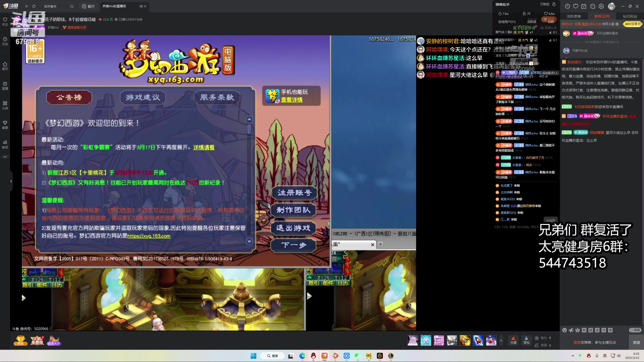Open 关注 in left sidebar
644x362 pixels.
(x=5, y=22)
